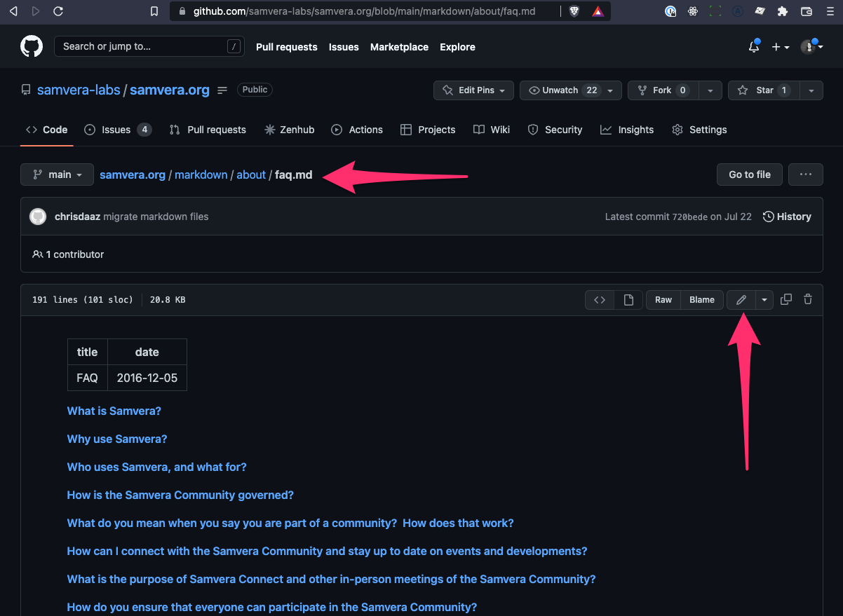Screen dimensions: 843x616
Task: Open migrate markdown files commit message
Action: (156, 217)
